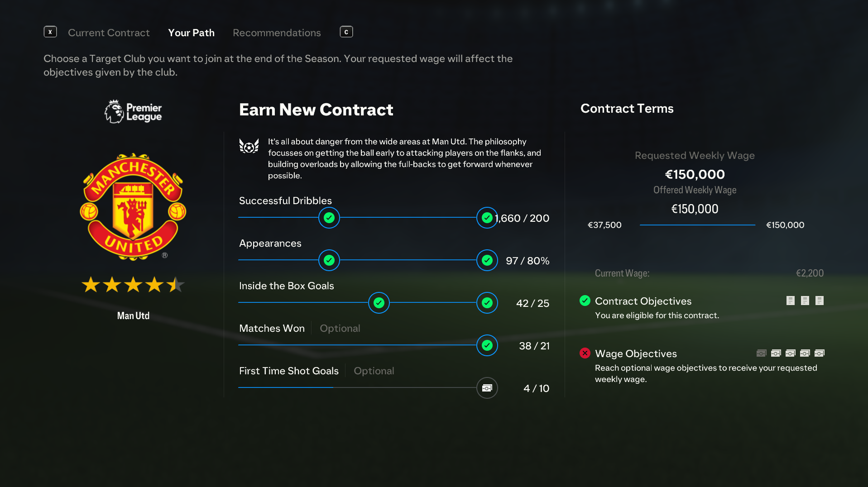868x487 pixels.
Task: Click the green Contract Objectives check icon
Action: [585, 301]
